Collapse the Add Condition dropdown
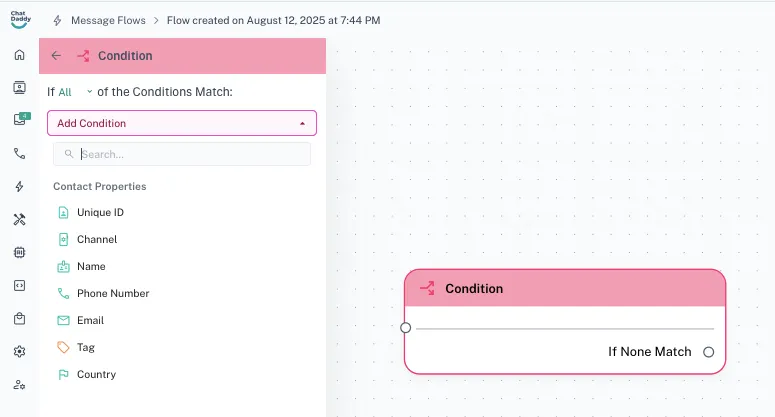The image size is (775, 417). pyautogui.click(x=302, y=124)
